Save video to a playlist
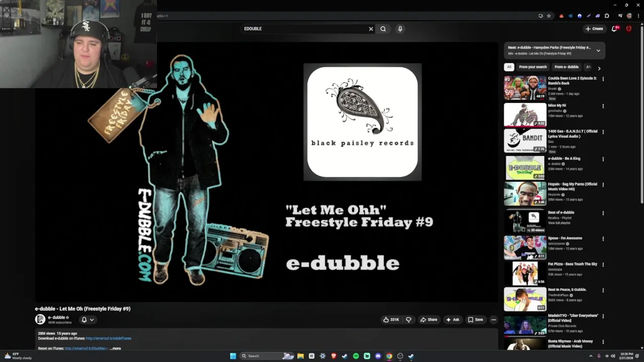The height and width of the screenshot is (362, 644). pyautogui.click(x=475, y=320)
